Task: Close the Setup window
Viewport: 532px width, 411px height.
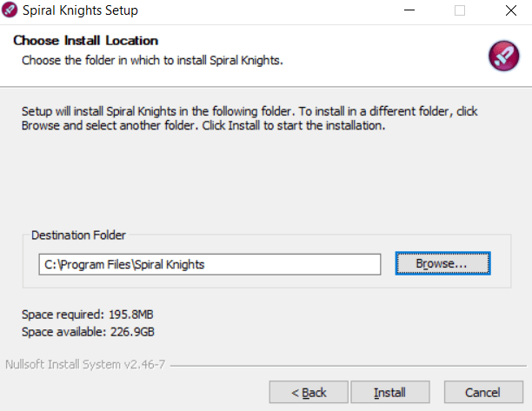Action: (x=511, y=10)
